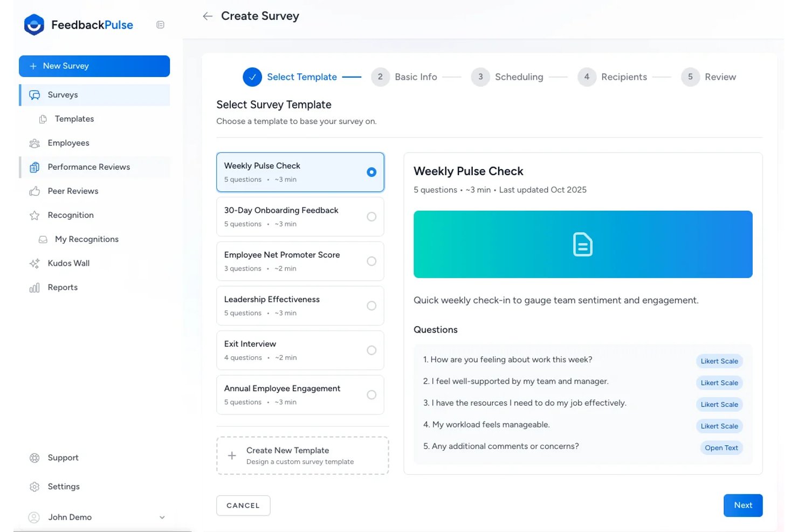Click Create New Template dashed card
This screenshot has height=532, width=798.
point(302,455)
